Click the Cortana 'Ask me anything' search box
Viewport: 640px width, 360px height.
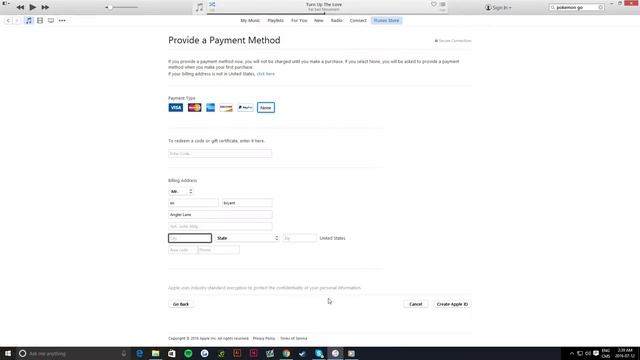pos(73,353)
